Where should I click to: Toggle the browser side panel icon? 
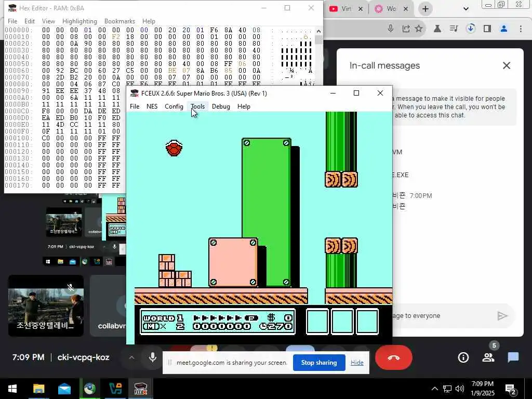[487, 29]
